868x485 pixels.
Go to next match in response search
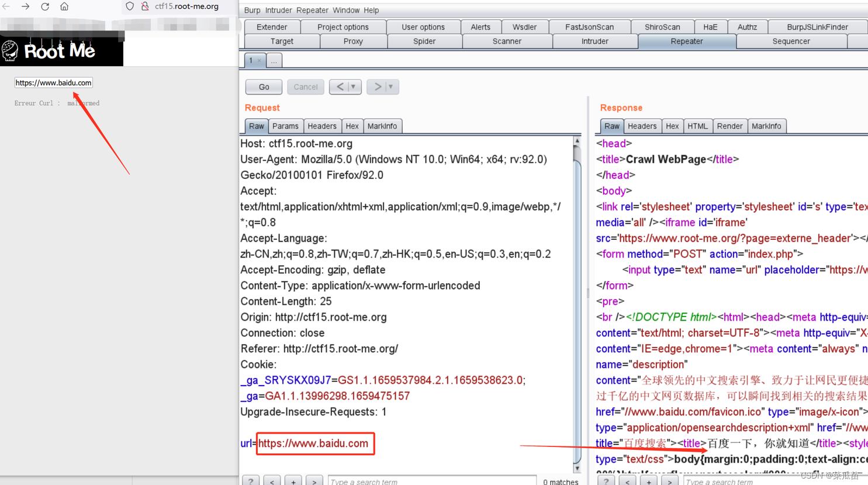[x=670, y=481]
